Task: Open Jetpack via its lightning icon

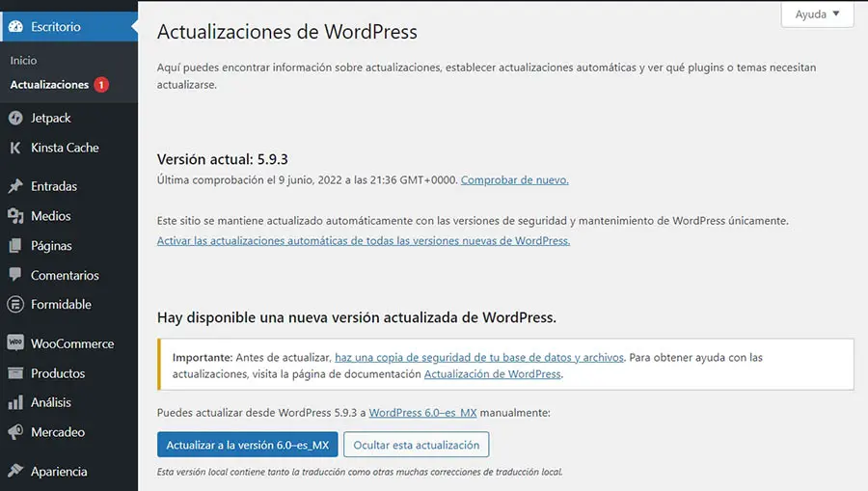Action: (x=15, y=118)
